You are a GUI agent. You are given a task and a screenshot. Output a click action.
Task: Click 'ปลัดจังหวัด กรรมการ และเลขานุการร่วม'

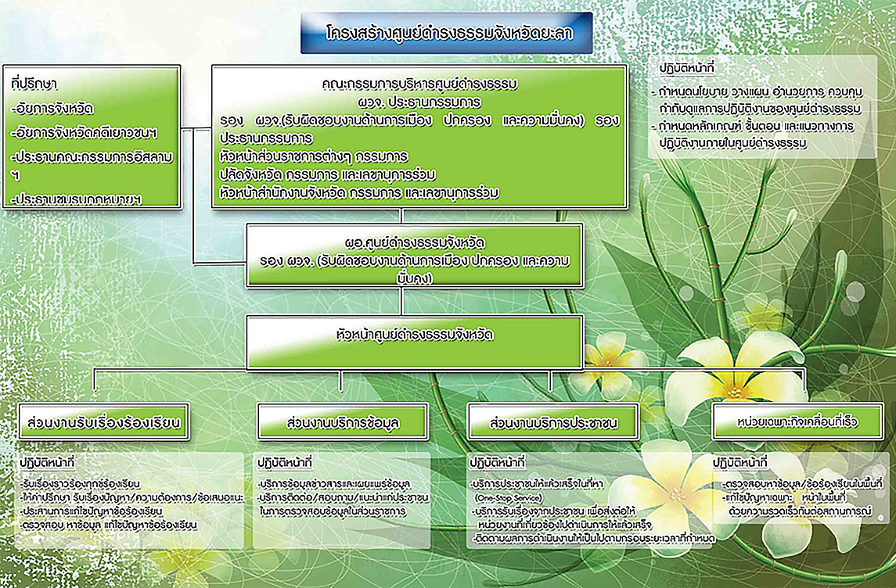pyautogui.click(x=327, y=174)
